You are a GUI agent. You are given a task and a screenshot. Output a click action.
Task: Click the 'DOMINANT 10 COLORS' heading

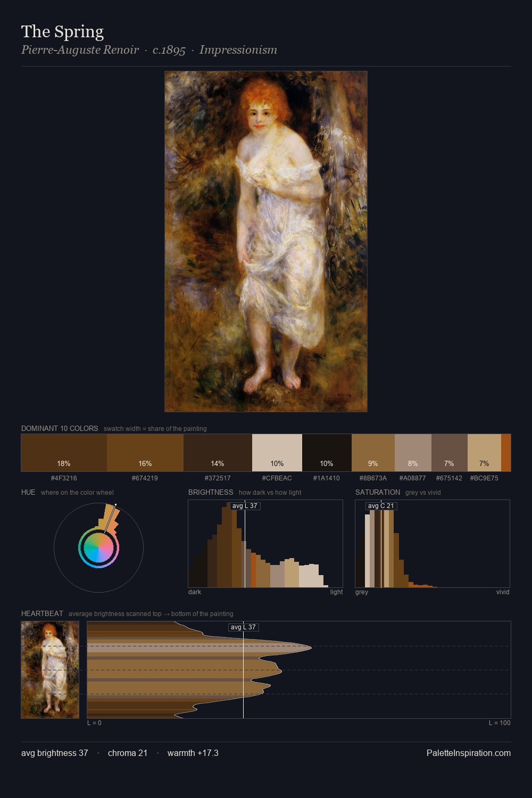pyautogui.click(x=60, y=428)
